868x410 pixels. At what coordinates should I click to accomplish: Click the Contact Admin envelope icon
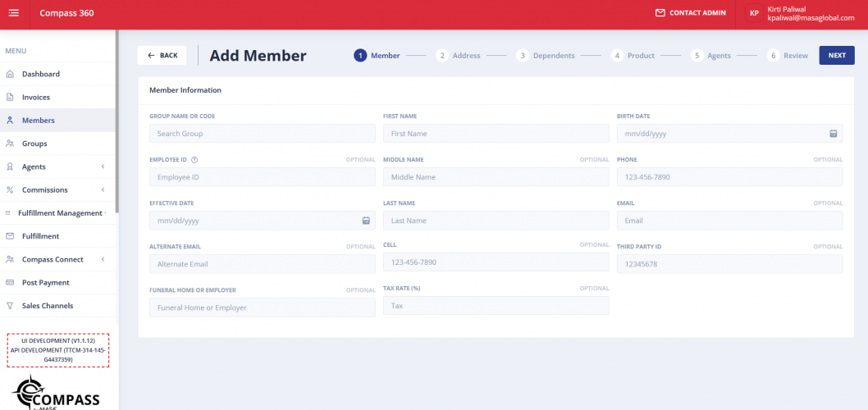point(660,13)
